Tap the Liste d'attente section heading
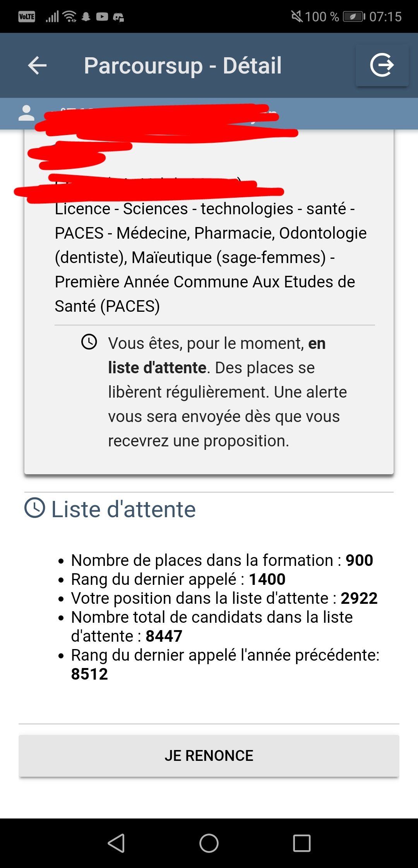The image size is (418, 868). coord(123,509)
